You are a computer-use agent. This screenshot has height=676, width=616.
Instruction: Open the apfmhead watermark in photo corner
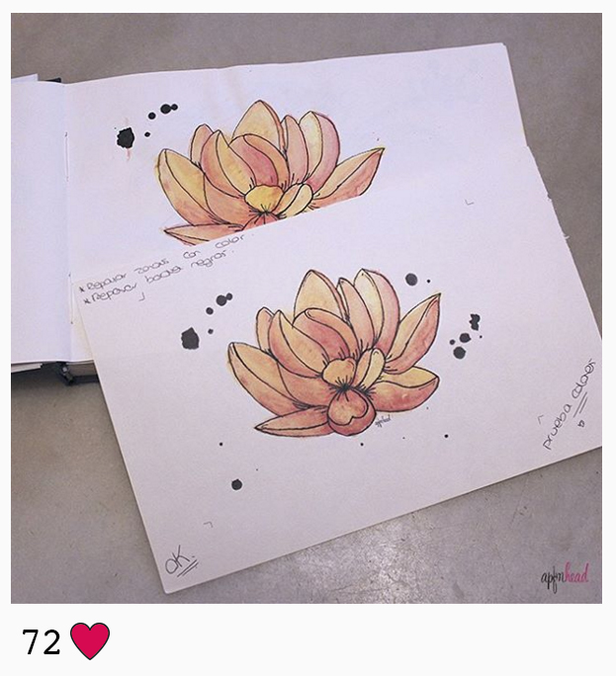click(x=565, y=576)
